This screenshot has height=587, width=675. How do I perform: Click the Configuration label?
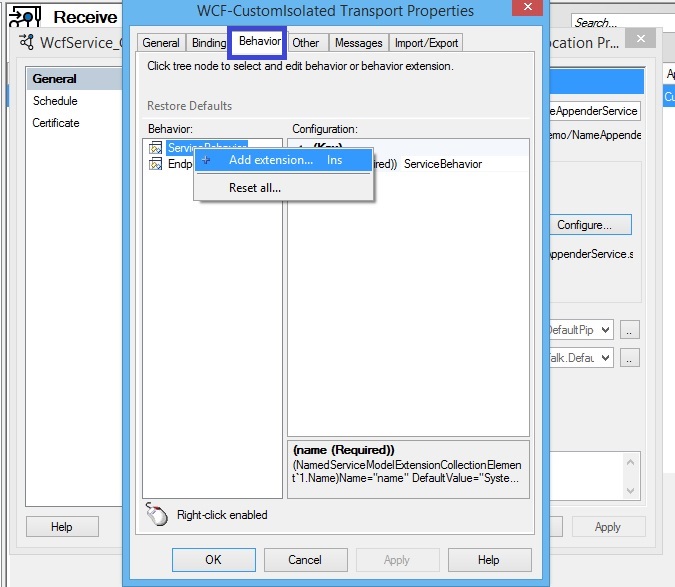point(325,129)
